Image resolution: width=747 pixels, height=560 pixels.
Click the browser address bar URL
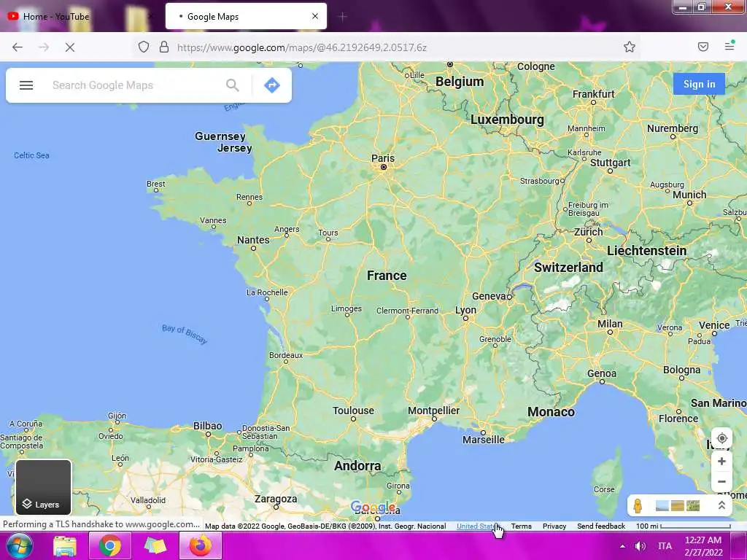[x=301, y=47]
